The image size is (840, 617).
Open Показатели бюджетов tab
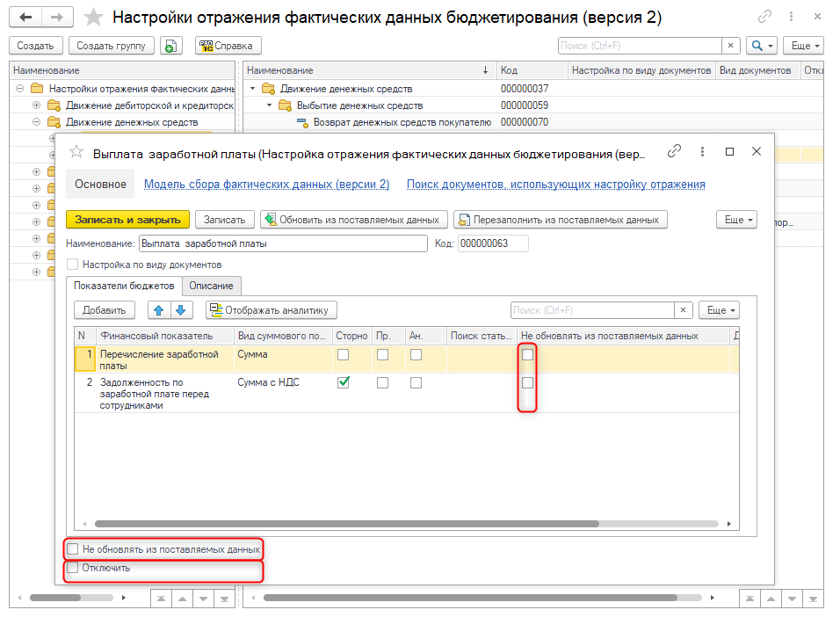tap(124, 286)
